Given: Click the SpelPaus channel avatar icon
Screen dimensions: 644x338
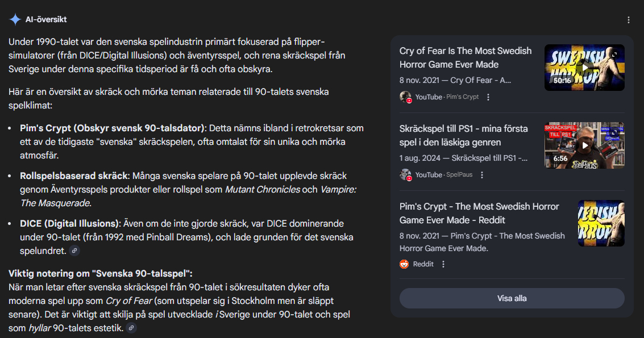Looking at the screenshot, I should click(405, 175).
